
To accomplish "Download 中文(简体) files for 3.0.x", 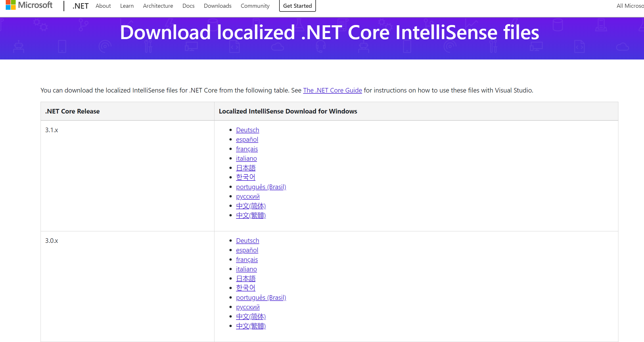I will pos(251,316).
